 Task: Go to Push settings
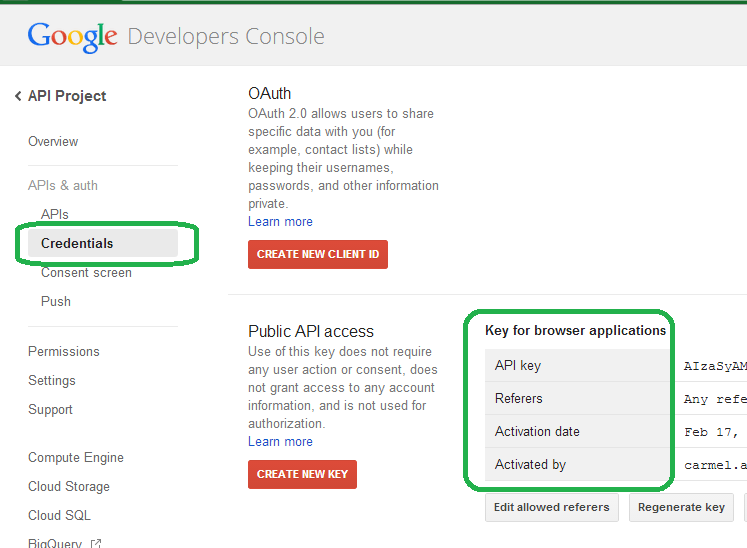pos(56,302)
